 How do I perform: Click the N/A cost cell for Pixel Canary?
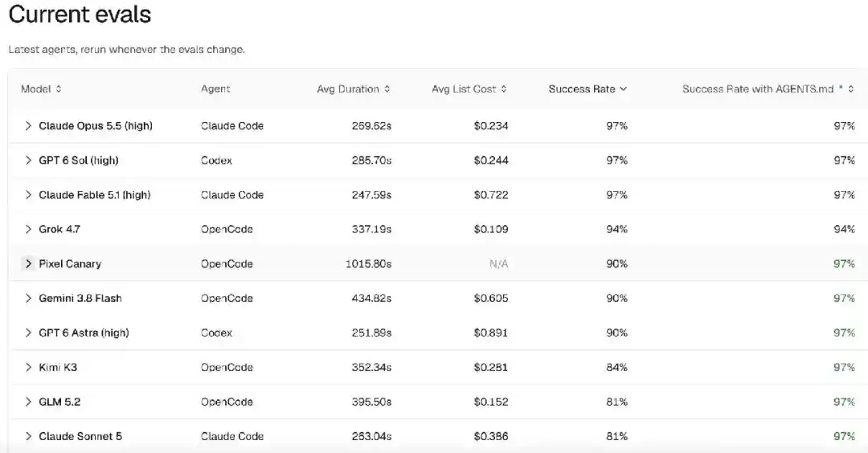pos(498,263)
